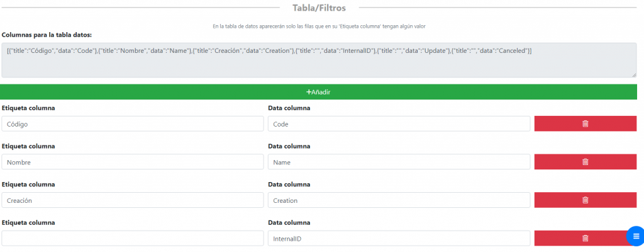The image size is (644, 252).
Task: Grab the JSON text area resize handle
Action: 634,75
